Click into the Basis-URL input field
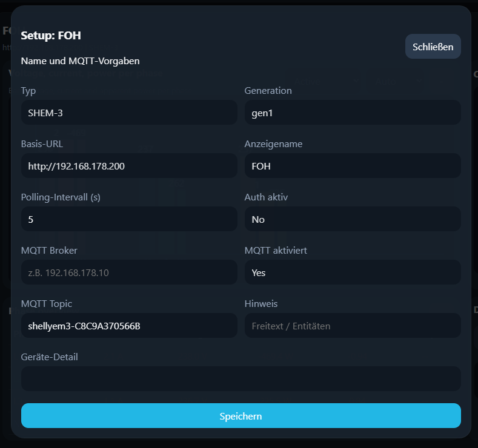This screenshot has height=448, width=478. [x=128, y=166]
